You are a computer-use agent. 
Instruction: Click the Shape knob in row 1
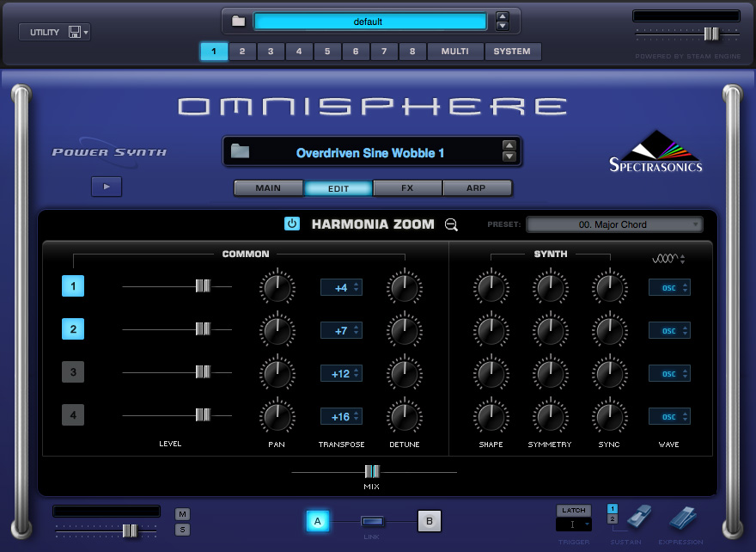click(x=491, y=287)
